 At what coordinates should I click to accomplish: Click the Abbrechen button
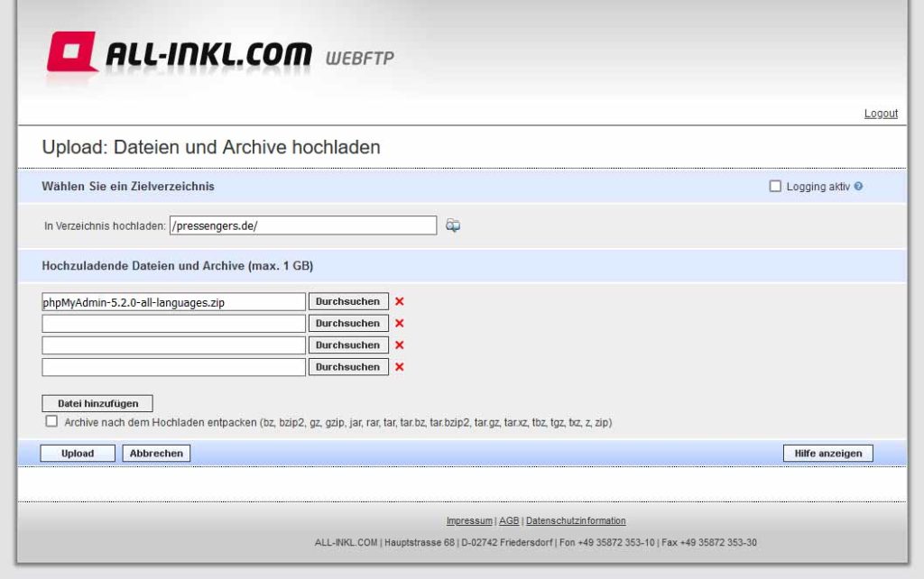[x=156, y=454]
